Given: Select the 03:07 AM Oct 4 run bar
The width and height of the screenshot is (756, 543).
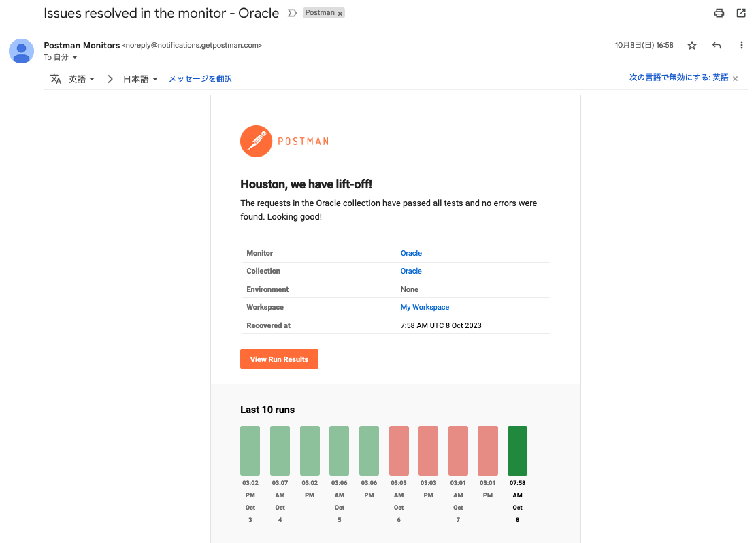Looking at the screenshot, I should click(x=280, y=451).
